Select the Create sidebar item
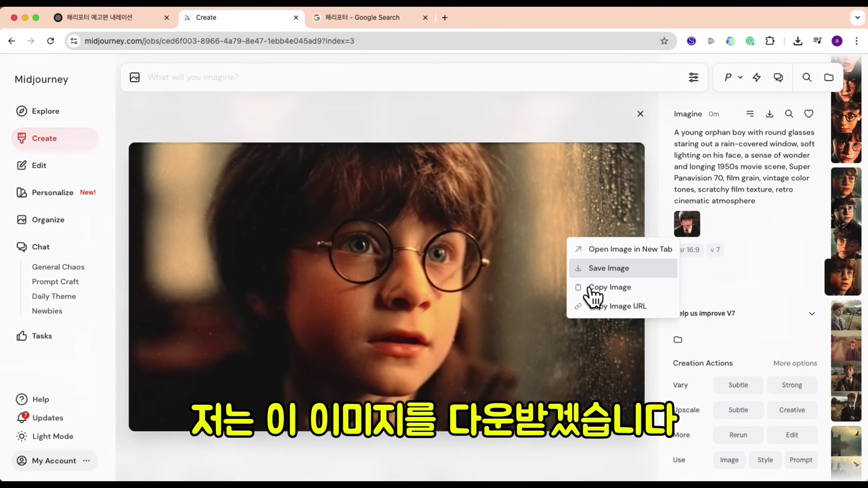This screenshot has height=488, width=868. (55, 138)
